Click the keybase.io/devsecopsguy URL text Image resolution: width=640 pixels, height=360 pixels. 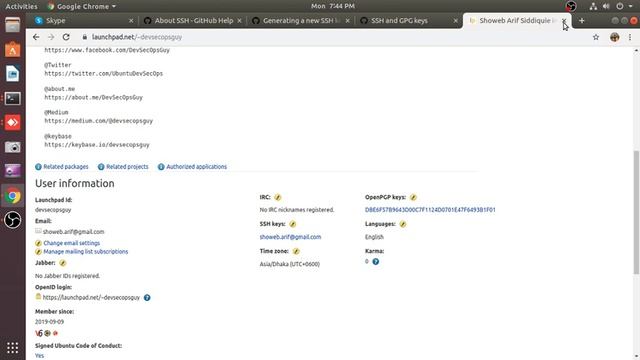tap(97, 145)
